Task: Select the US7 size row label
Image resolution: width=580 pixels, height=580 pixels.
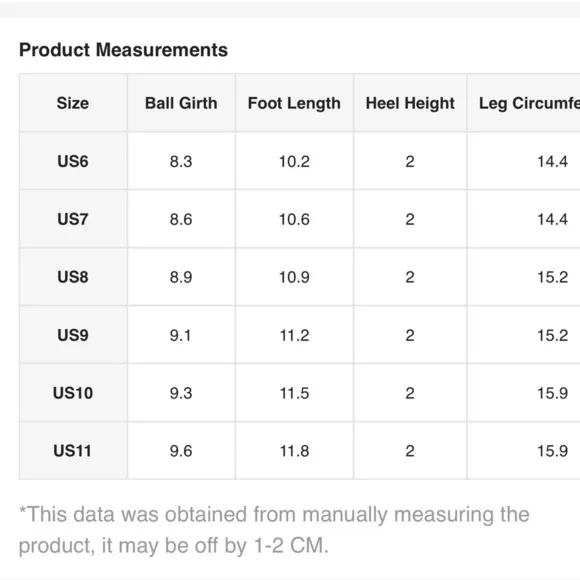Action: coord(73,219)
